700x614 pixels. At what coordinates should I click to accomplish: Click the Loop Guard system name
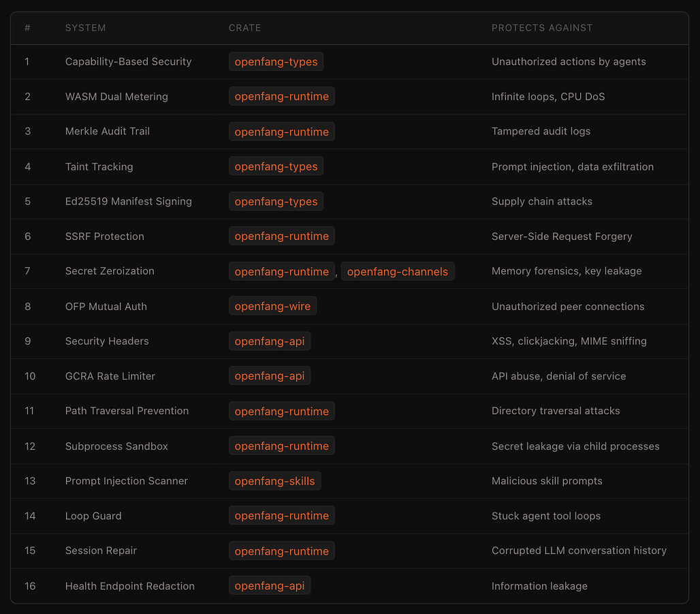93,516
